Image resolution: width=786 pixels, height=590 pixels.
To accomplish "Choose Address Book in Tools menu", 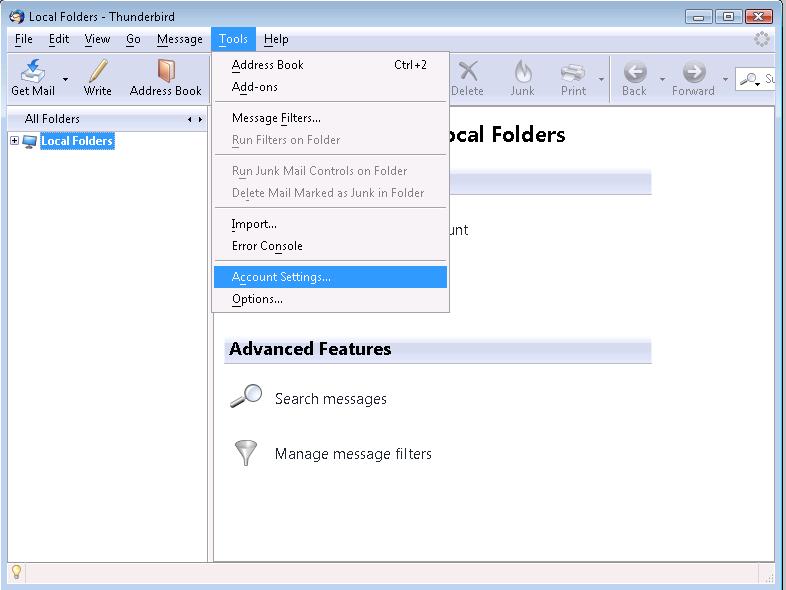I will pyautogui.click(x=330, y=65).
